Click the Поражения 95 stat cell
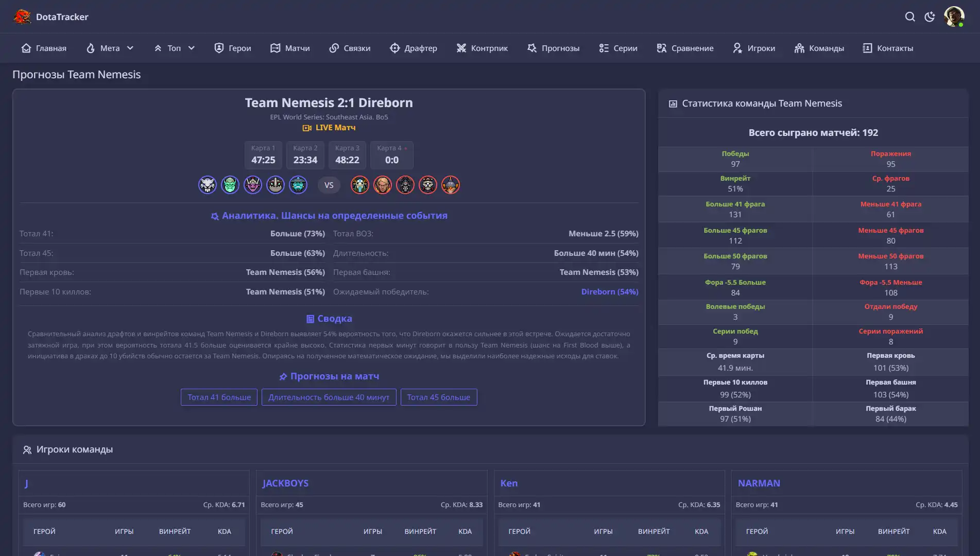Viewport: 980px width, 556px height. 891,159
